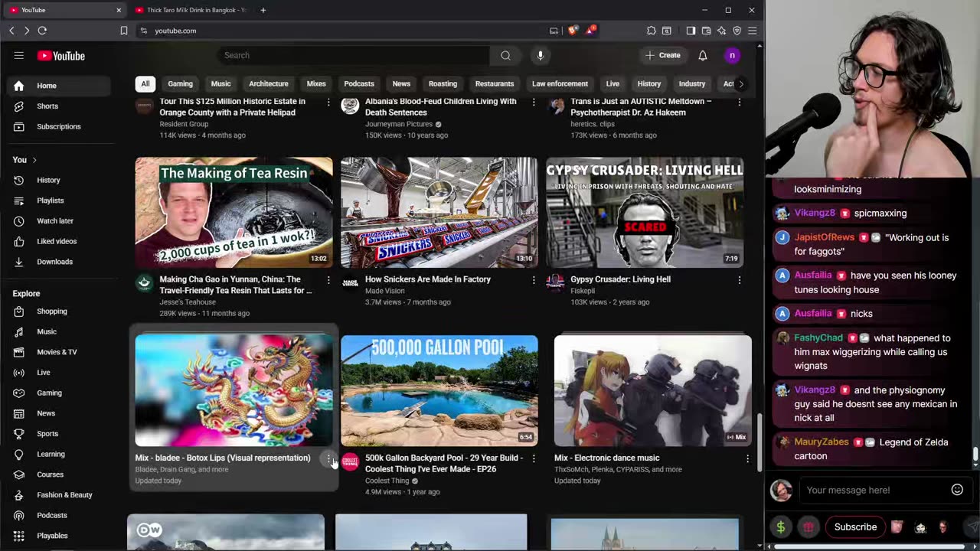980x551 pixels.
Task: Open options for Gypsy Crusader video
Action: click(739, 280)
